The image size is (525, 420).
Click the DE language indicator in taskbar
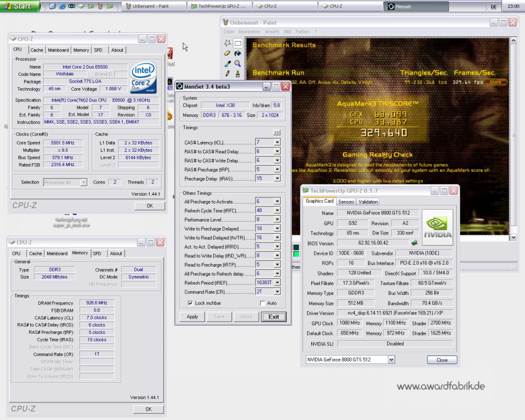pyautogui.click(x=494, y=6)
